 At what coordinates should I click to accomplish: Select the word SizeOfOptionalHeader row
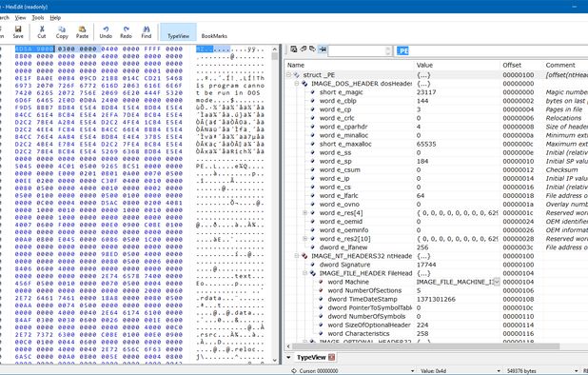[436, 326]
